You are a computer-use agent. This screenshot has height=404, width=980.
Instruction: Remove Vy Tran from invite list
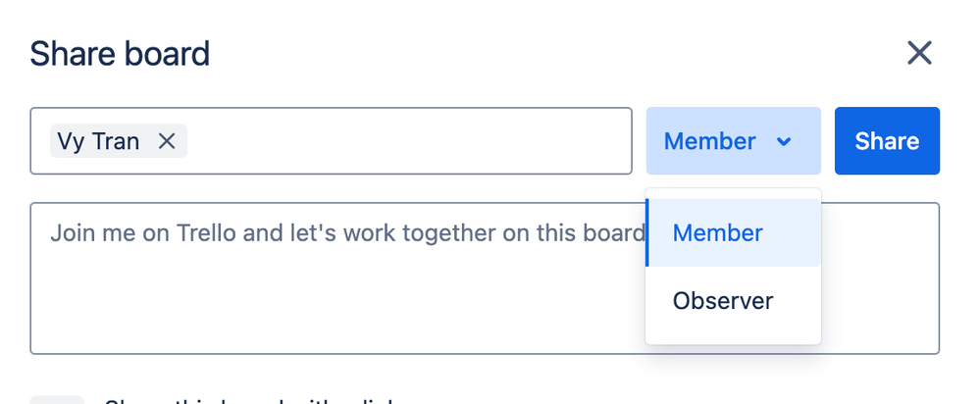(x=166, y=141)
